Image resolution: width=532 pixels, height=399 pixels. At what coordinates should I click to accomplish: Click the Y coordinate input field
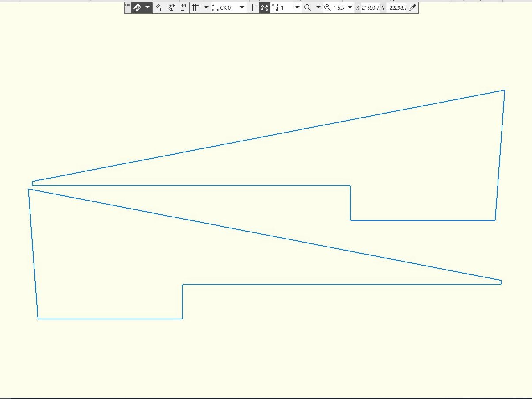(x=396, y=8)
